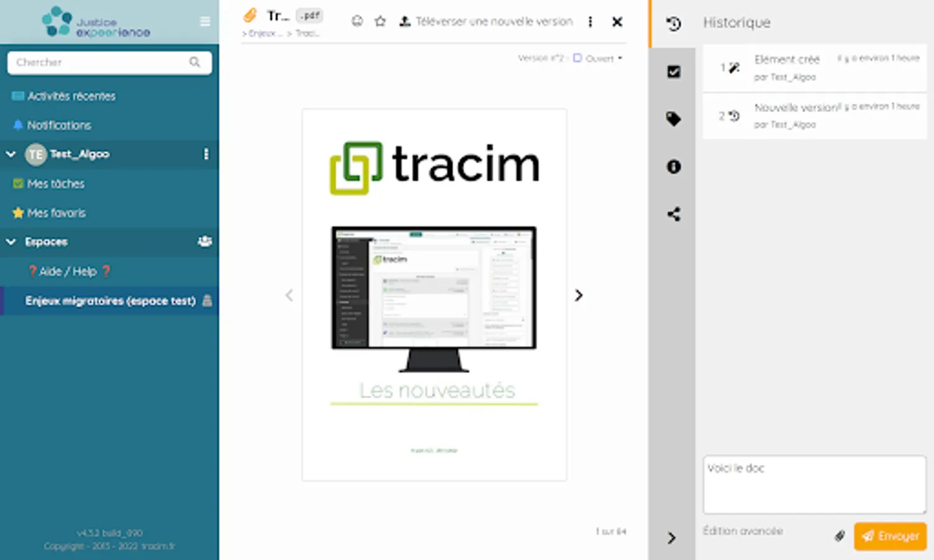Toggle the Ouvert status checkbox
934x560 pixels.
pos(577,58)
